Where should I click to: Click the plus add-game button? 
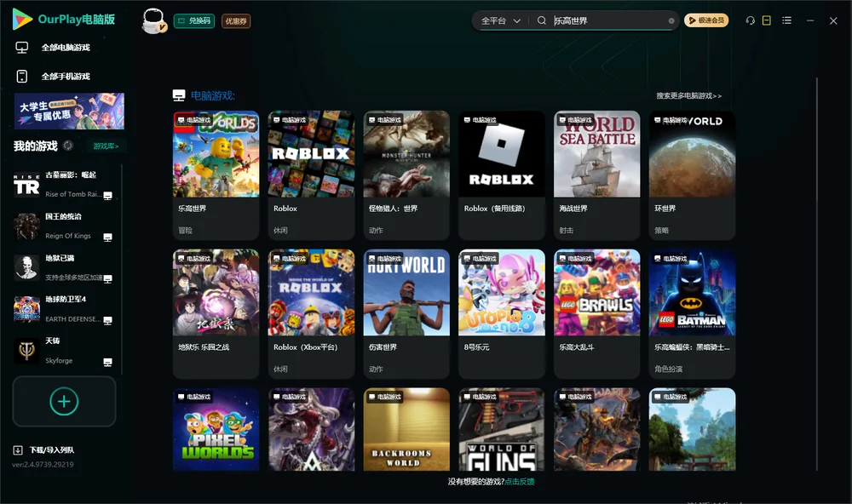[x=64, y=401]
